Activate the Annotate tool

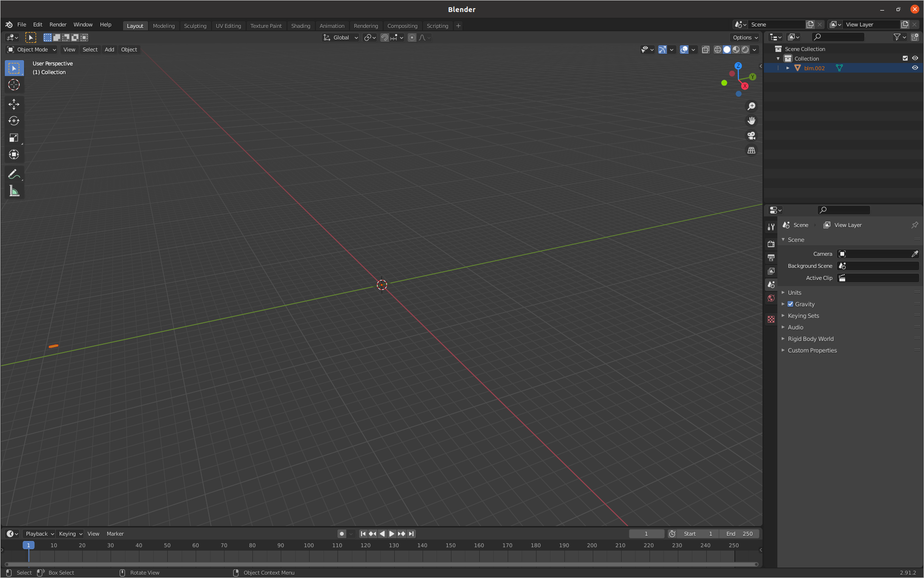[14, 174]
